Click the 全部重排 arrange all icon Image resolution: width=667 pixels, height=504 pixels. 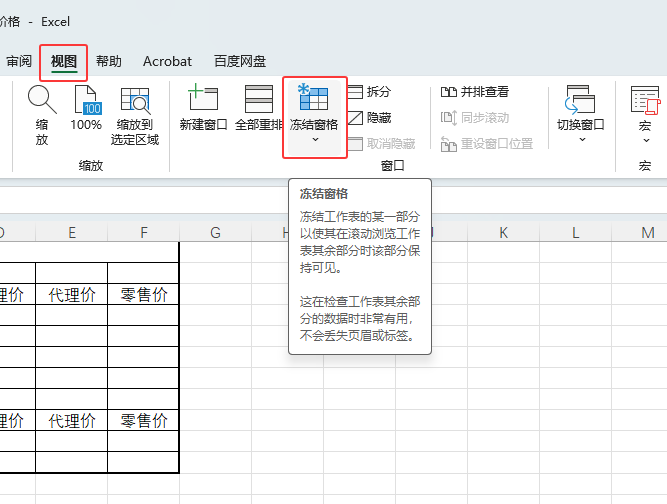click(259, 99)
